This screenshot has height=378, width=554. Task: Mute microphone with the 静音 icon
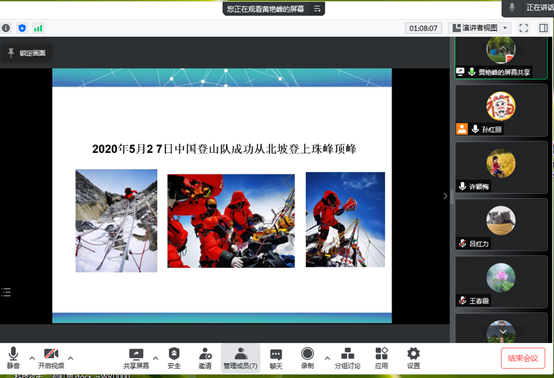click(13, 358)
